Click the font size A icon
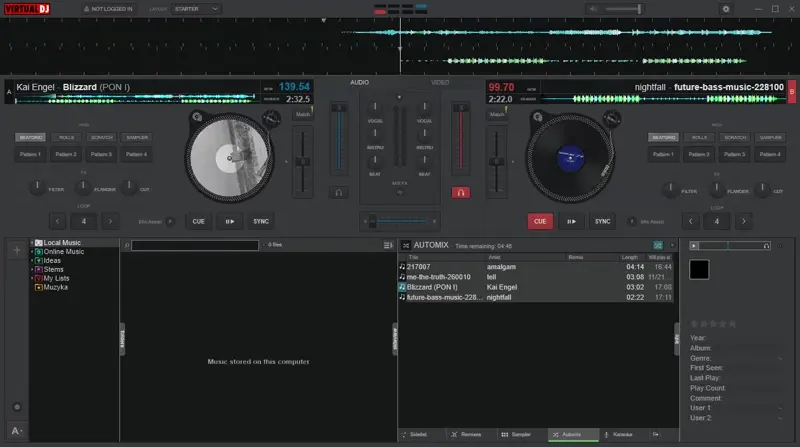800x447 pixels. click(17, 431)
